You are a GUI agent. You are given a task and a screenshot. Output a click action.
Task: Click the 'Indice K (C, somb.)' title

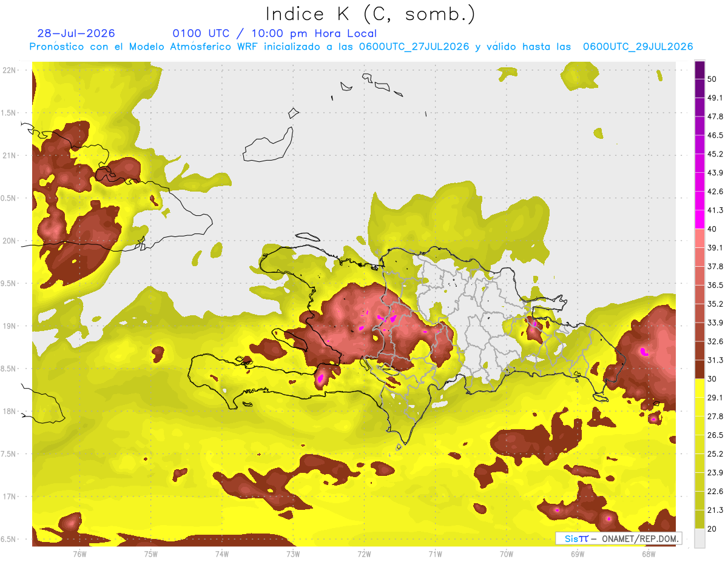[x=371, y=14]
